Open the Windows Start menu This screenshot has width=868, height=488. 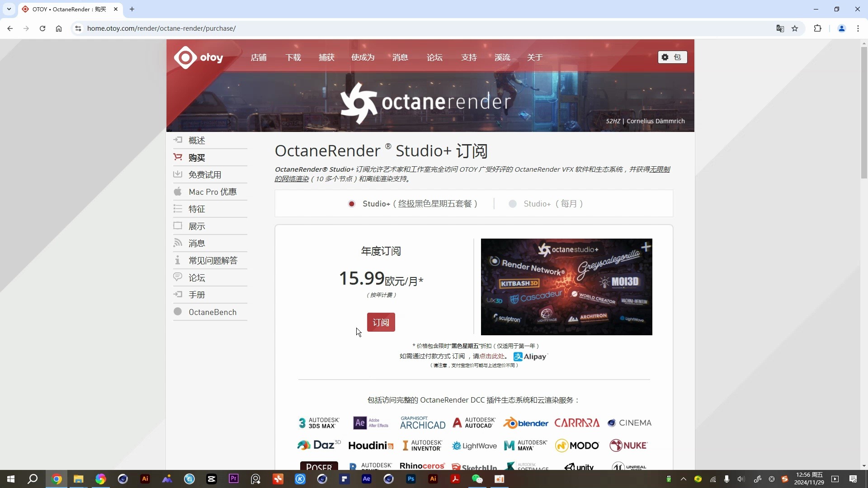11,479
